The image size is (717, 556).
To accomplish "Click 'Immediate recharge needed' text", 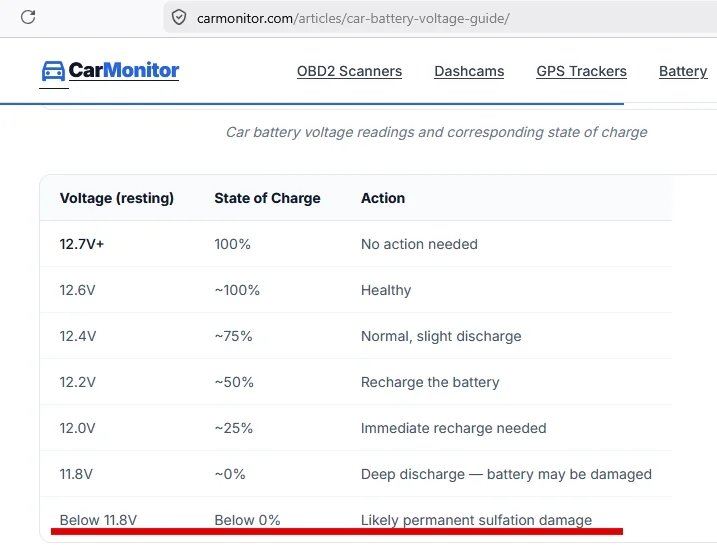I will [x=453, y=428].
